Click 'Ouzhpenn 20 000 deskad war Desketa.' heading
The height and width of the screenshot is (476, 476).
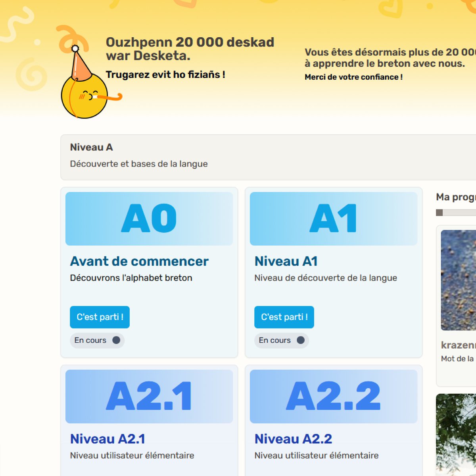(190, 49)
